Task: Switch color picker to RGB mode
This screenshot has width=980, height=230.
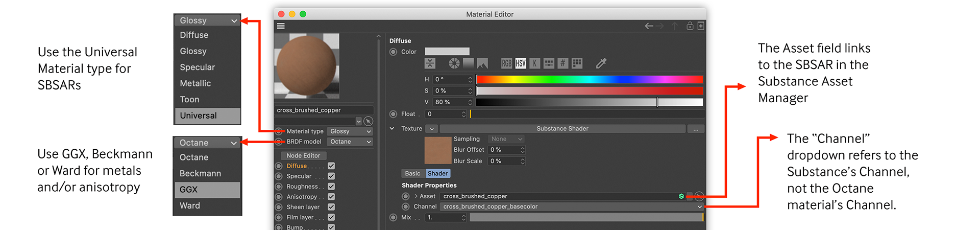Action: pyautogui.click(x=506, y=63)
